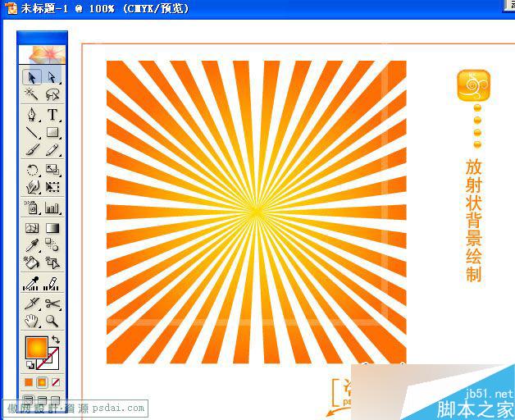Image resolution: width=515 pixels, height=420 pixels.
Task: Select the Gradient tool
Action: (x=52, y=228)
